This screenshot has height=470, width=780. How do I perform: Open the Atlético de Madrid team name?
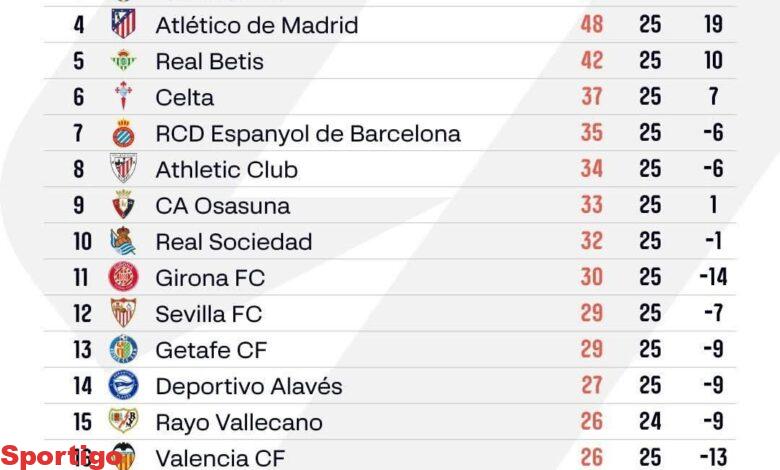256,25
